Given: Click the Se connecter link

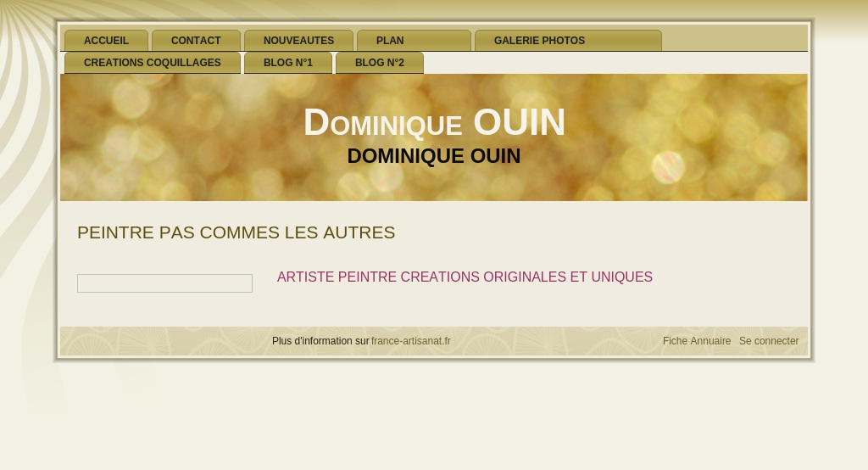Looking at the screenshot, I should [769, 341].
